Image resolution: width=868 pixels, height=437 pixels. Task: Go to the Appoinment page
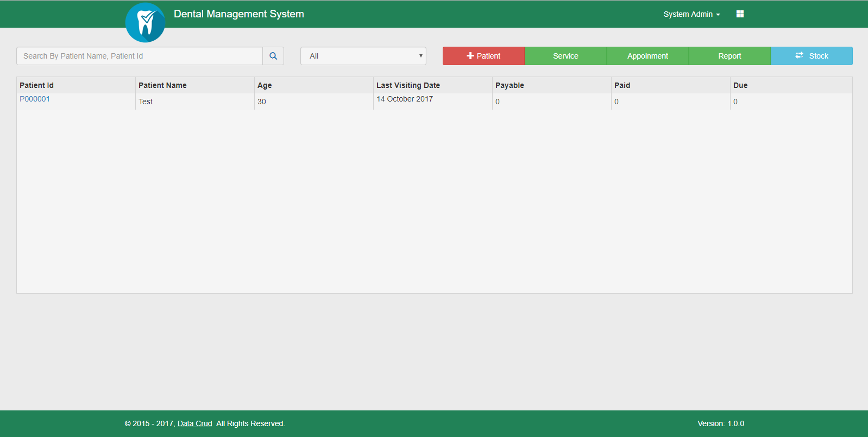[647, 56]
